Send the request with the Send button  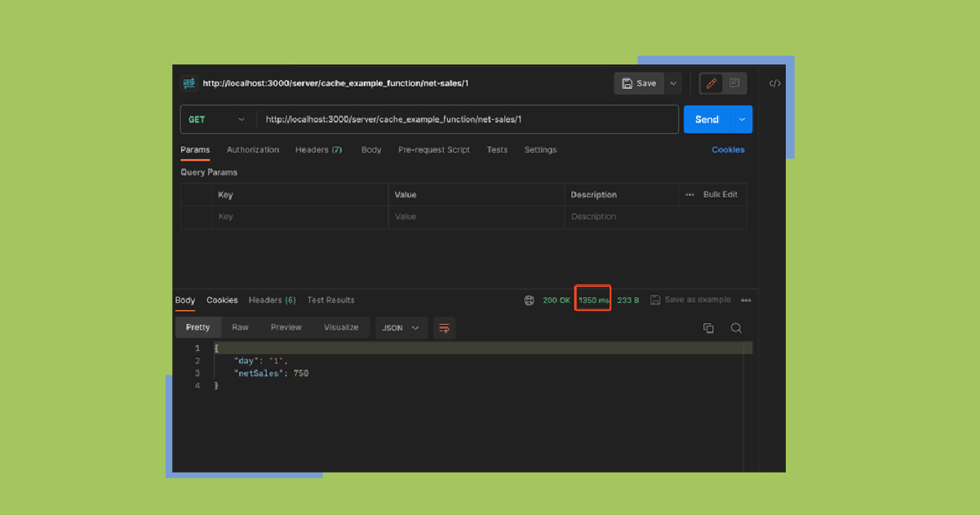[x=707, y=119]
